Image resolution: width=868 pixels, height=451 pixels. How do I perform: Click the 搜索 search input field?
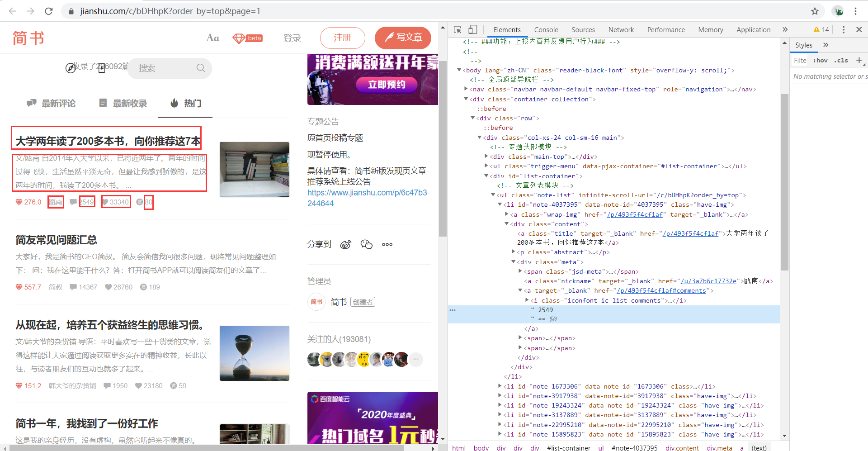[170, 68]
